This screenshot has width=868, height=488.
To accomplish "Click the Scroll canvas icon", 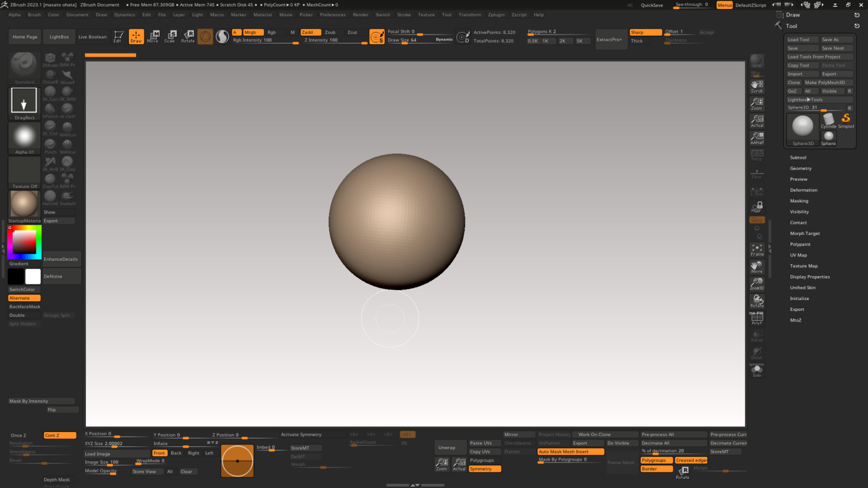I will tap(757, 87).
